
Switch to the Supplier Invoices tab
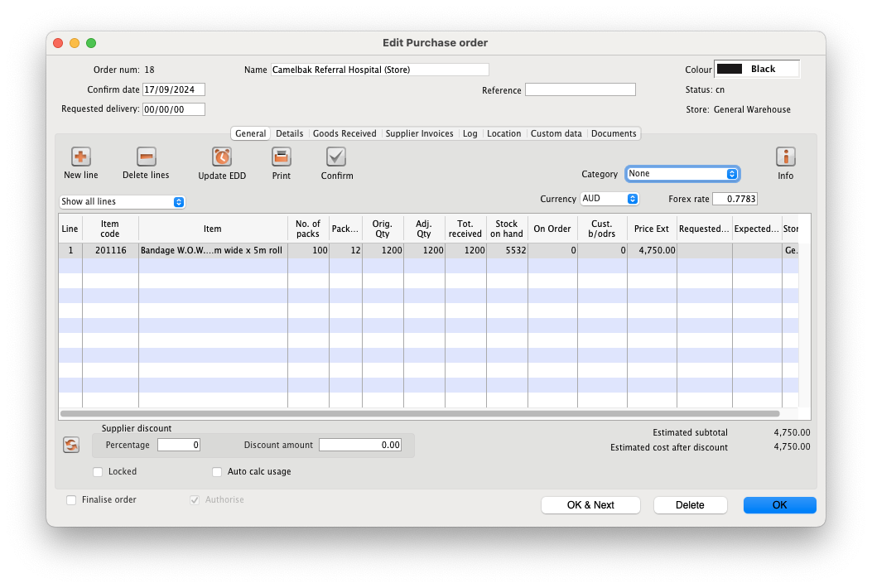(x=419, y=133)
